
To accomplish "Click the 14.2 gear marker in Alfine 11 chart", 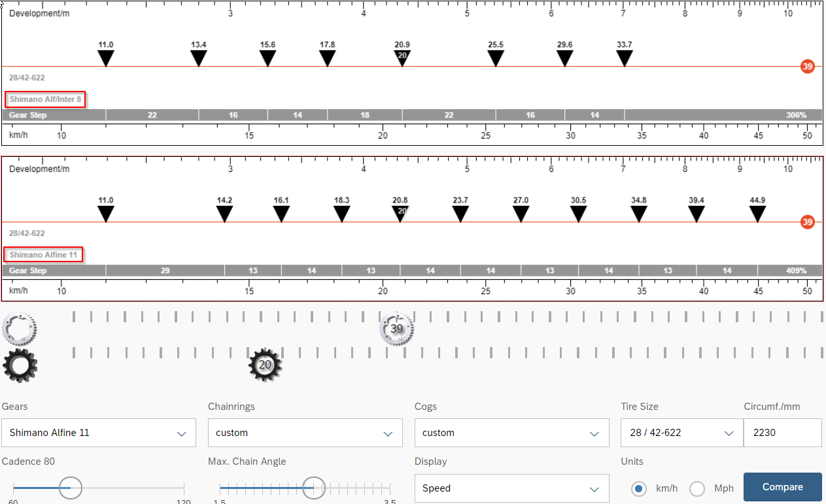I will click(224, 214).
